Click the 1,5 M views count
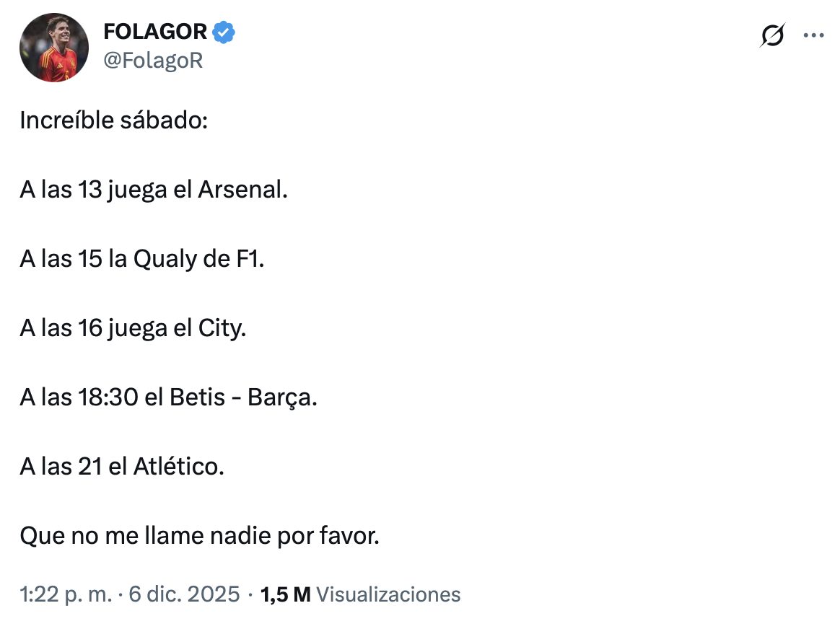 (x=285, y=594)
